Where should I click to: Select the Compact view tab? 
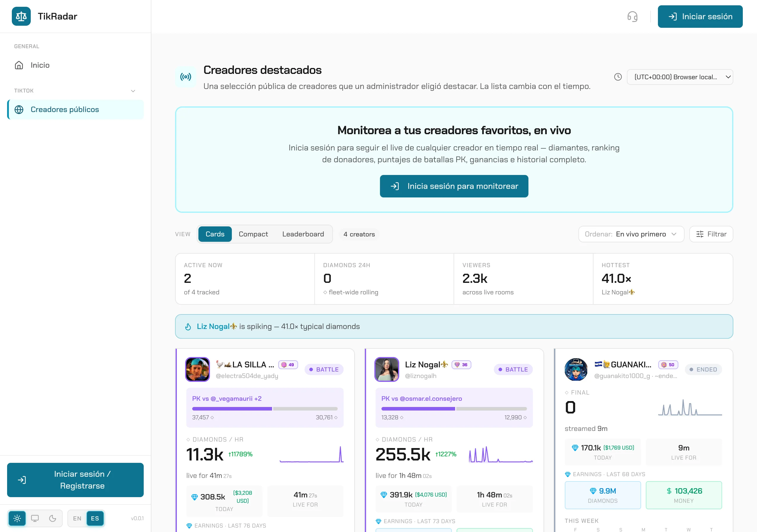(253, 234)
